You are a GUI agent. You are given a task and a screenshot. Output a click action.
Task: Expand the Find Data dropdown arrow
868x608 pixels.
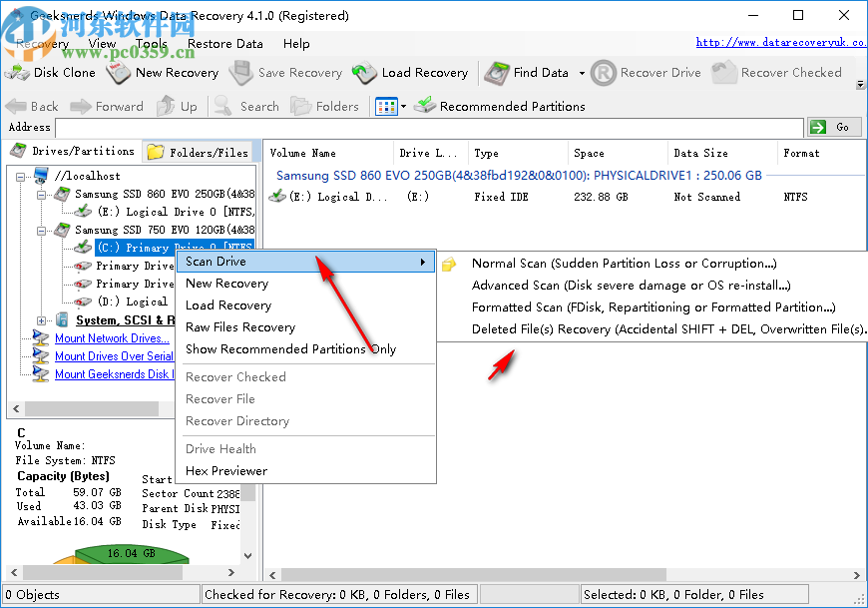coord(581,72)
